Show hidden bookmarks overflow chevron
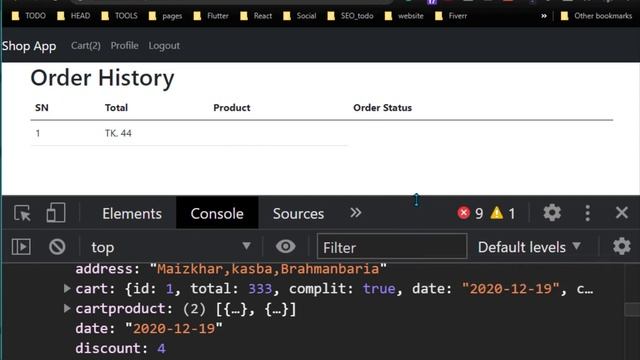The height and width of the screenshot is (360, 640). 544,16
